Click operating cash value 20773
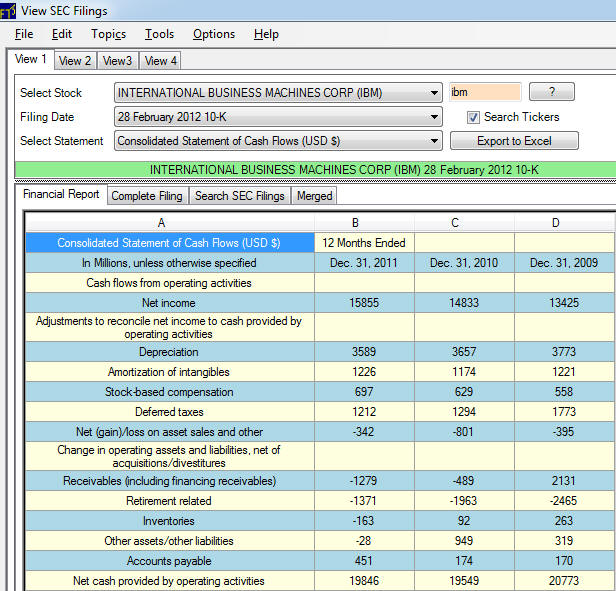616x591 pixels. click(564, 581)
